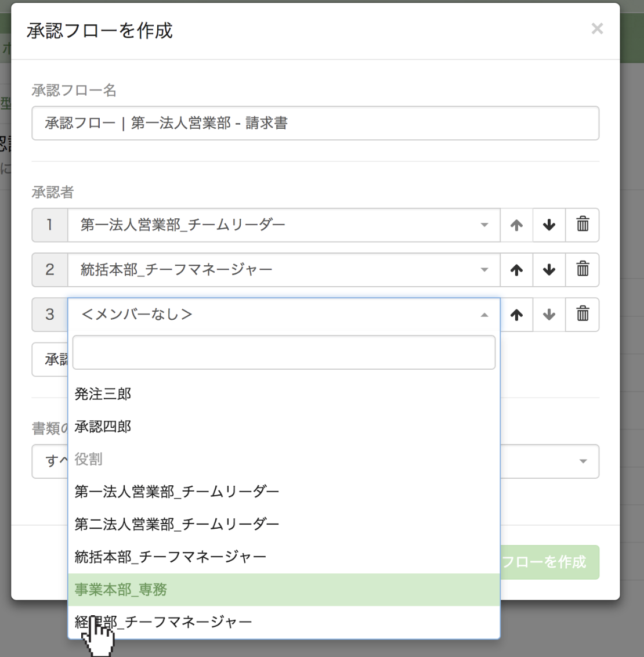Open approver 2 dropdown 統括本部_チーフマネージャー
The height and width of the screenshot is (657, 644).
pos(284,270)
